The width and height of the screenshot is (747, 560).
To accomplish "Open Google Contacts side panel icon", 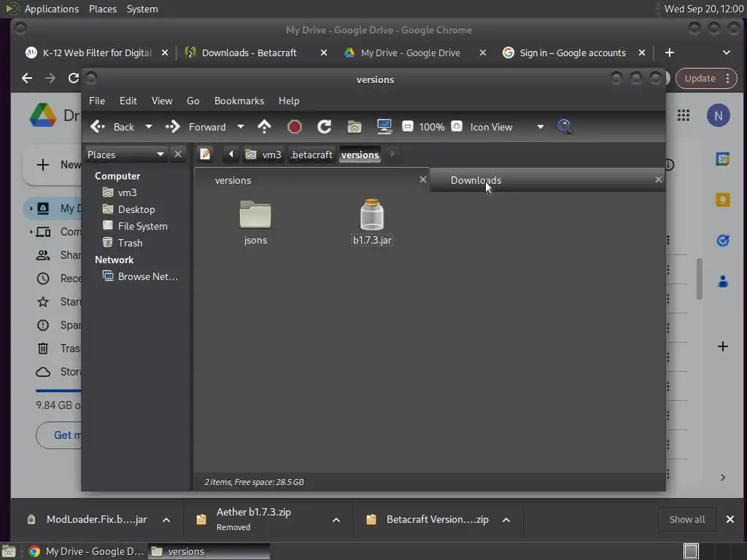I will click(x=723, y=281).
